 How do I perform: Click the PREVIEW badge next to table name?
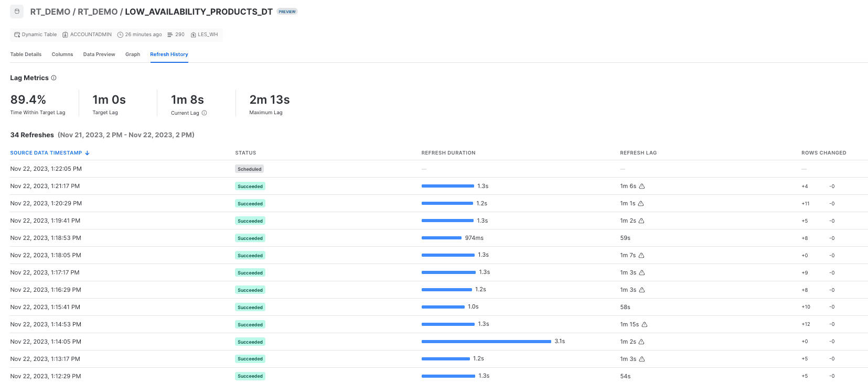pyautogui.click(x=287, y=12)
